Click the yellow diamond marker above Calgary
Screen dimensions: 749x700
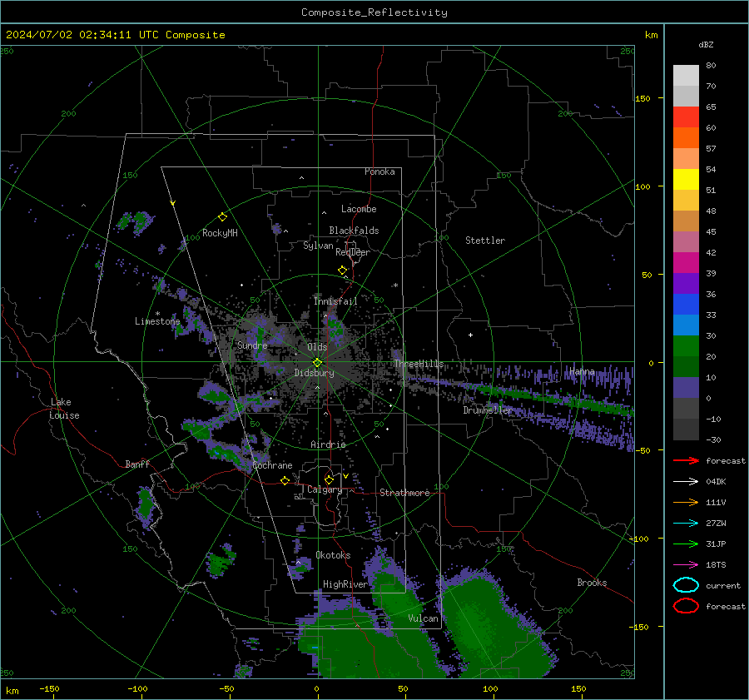329,479
